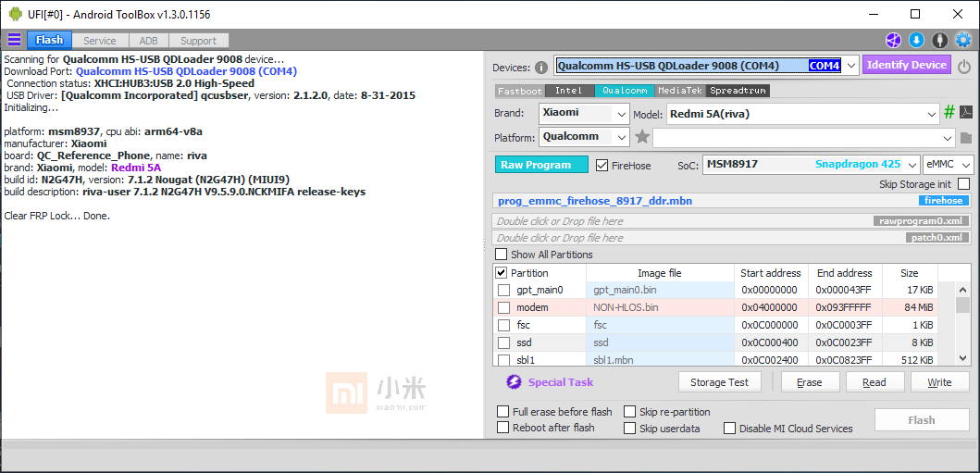Screen dimensions: 980x473
Task: Click the Storage Test button
Action: (x=720, y=382)
